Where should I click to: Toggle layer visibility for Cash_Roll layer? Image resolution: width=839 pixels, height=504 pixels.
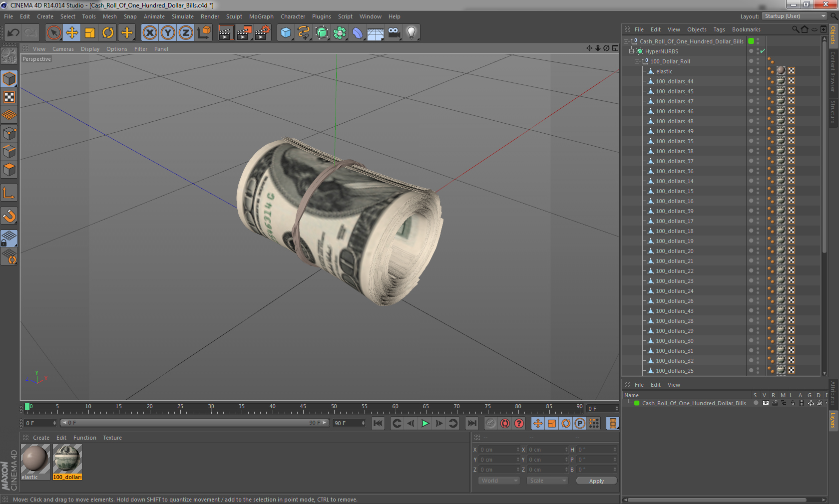[x=766, y=403]
